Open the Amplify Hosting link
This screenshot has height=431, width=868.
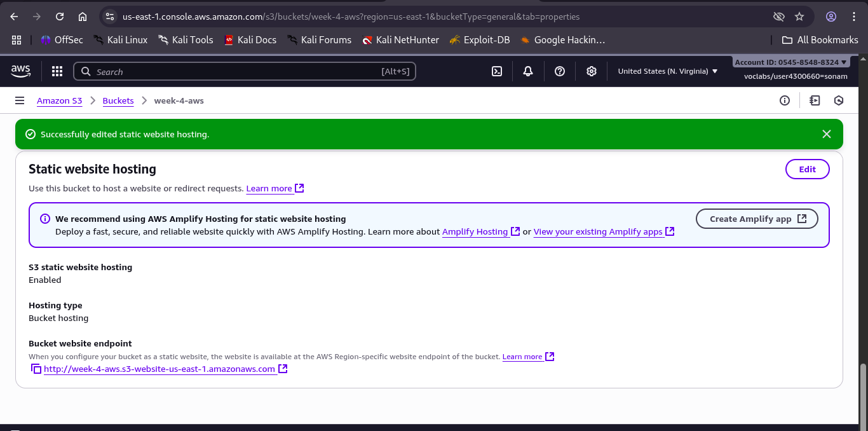(481, 231)
